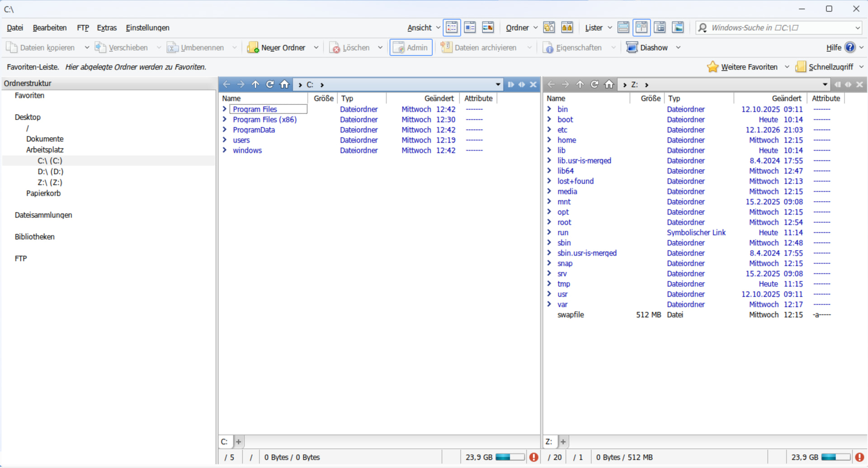Open the Einstellungen menu

point(147,28)
